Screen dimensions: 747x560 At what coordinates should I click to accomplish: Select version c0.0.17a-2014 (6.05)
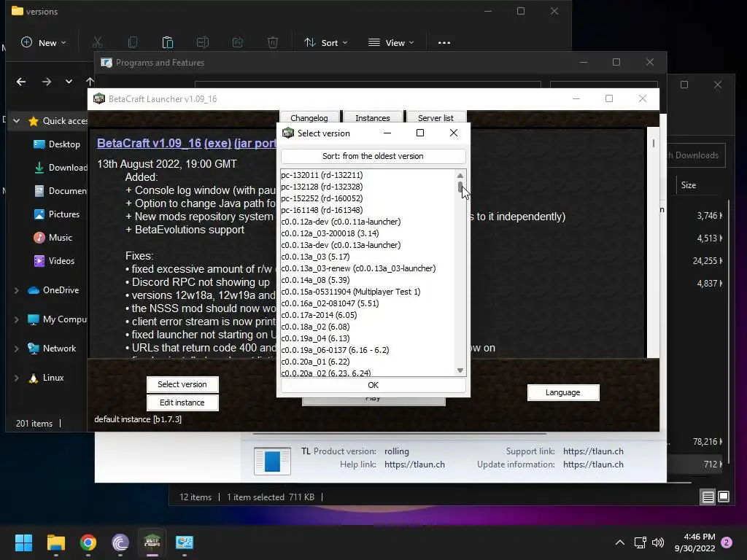click(x=319, y=315)
